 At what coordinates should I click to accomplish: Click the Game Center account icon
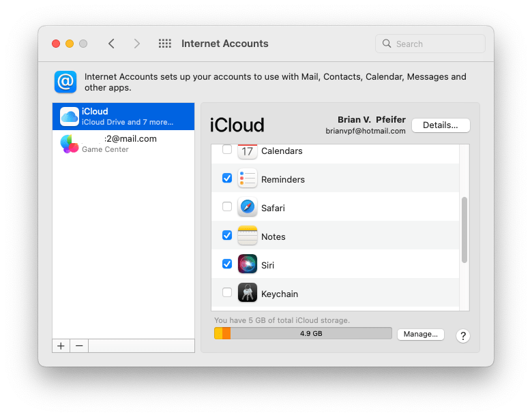(70, 144)
